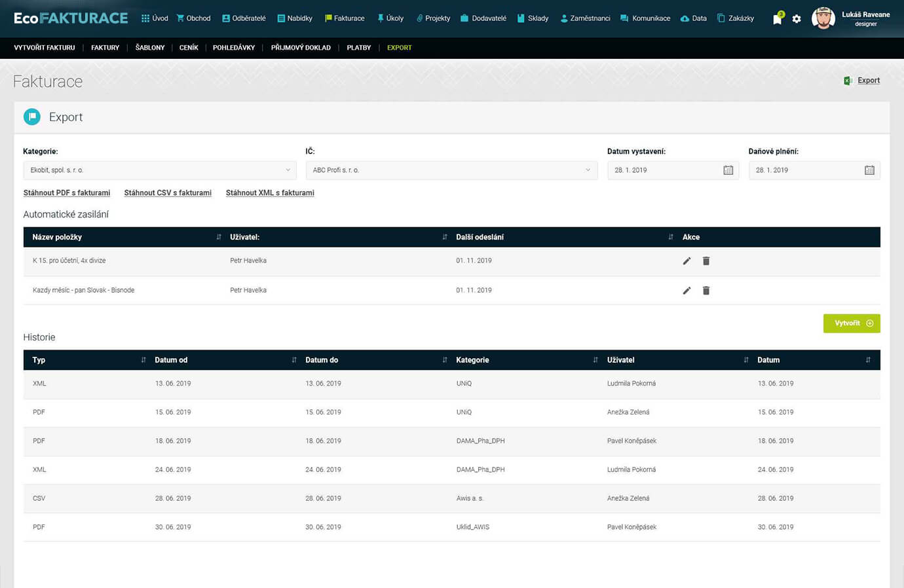Image resolution: width=904 pixels, height=588 pixels.
Task: Edit the 'K 15. pro účetní' row
Action: (x=687, y=261)
